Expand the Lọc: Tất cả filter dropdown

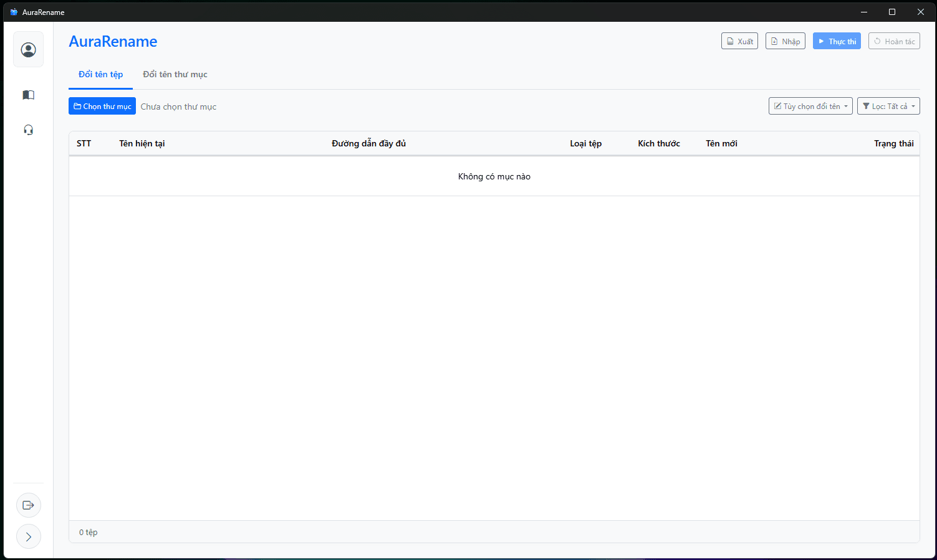[x=888, y=107]
